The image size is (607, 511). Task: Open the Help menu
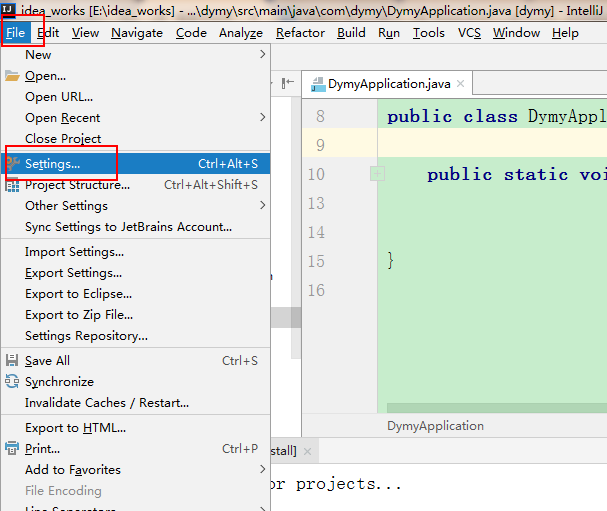click(x=565, y=33)
